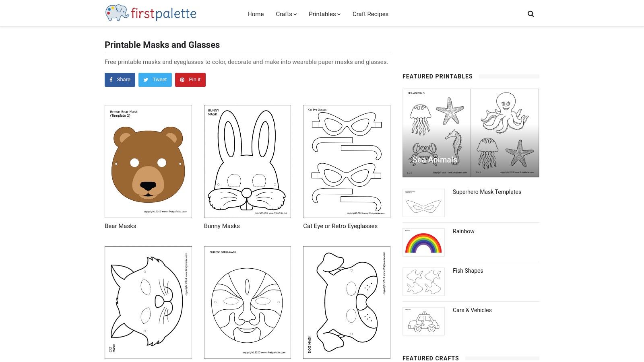
Task: Open the Superhero Mask Templates link
Action: click(x=487, y=192)
